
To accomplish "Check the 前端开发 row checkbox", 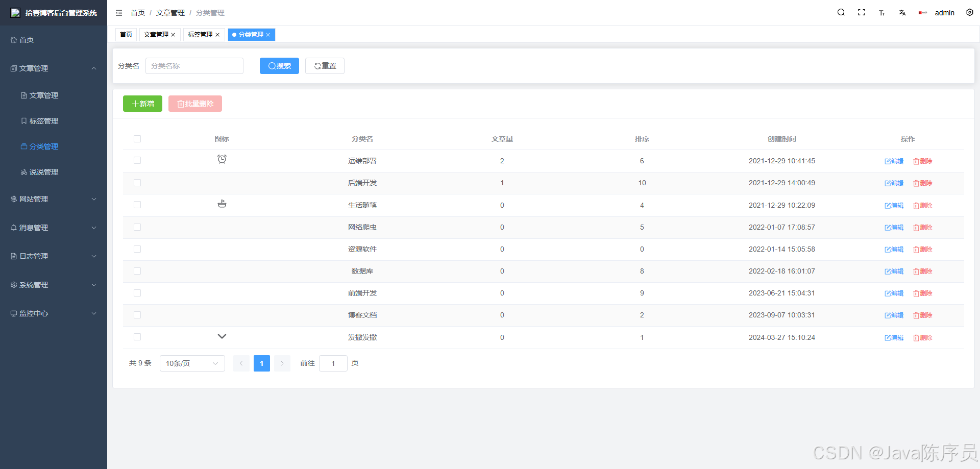I will [x=137, y=293].
